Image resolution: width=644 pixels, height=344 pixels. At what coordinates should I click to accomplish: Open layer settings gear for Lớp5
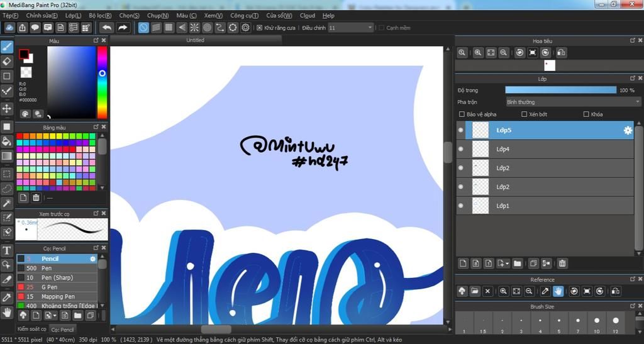tap(628, 130)
